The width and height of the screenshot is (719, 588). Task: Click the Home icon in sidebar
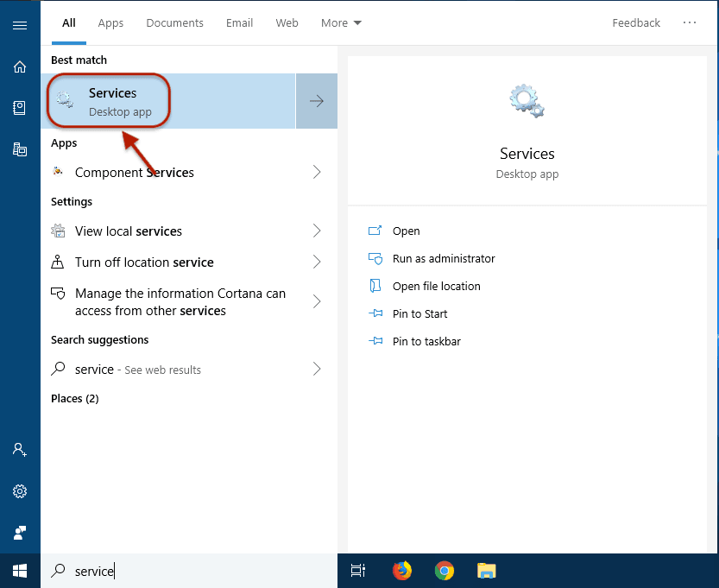click(x=20, y=67)
